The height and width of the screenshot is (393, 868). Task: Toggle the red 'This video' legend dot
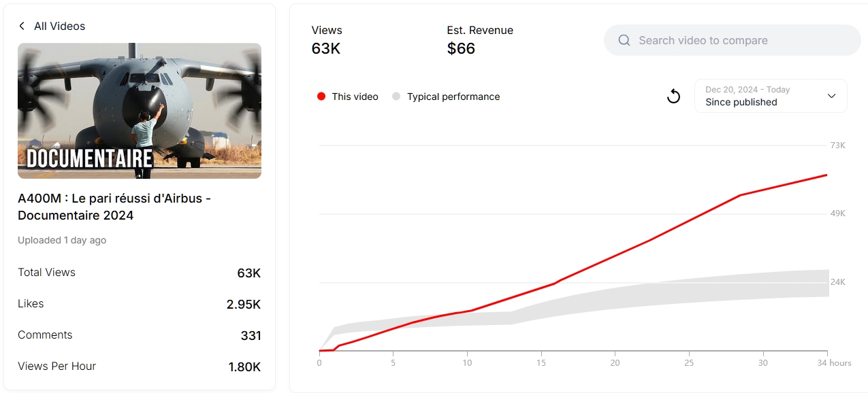321,97
